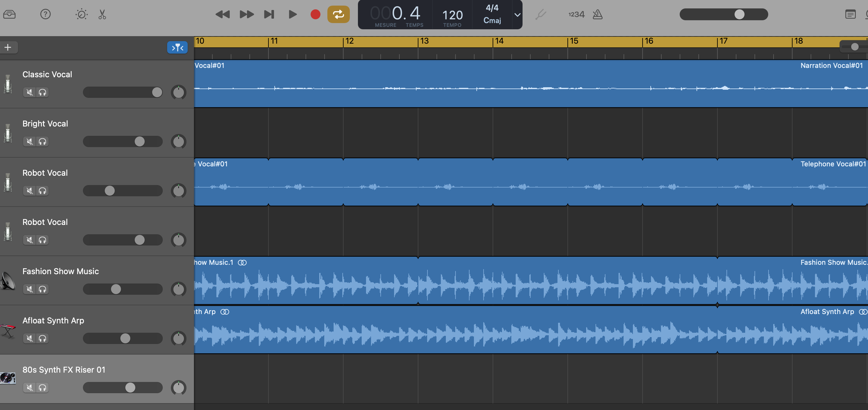Click 80s Synth FX Riser turntable icon
Viewport: 868px width, 410px height.
tap(8, 378)
